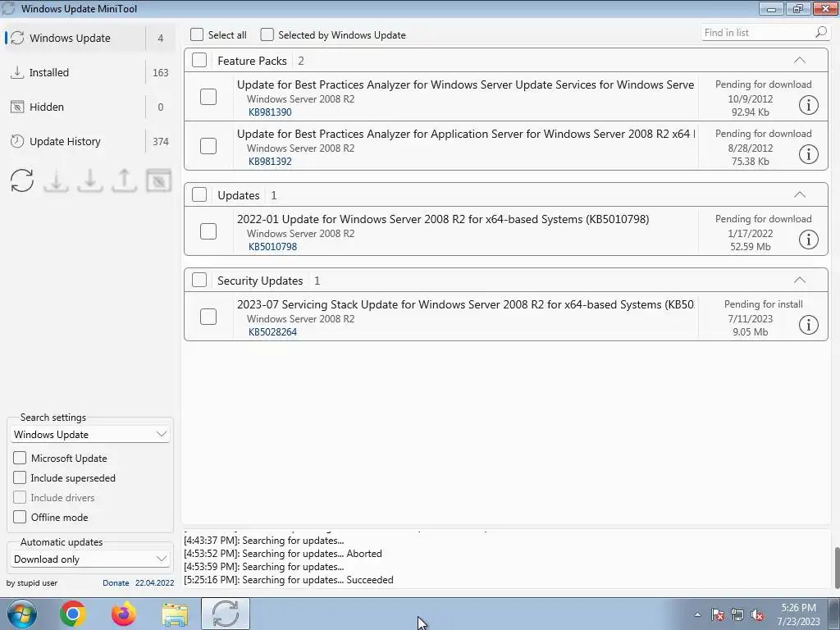Collapse the Updates group
The width and height of the screenshot is (840, 630).
click(x=799, y=195)
